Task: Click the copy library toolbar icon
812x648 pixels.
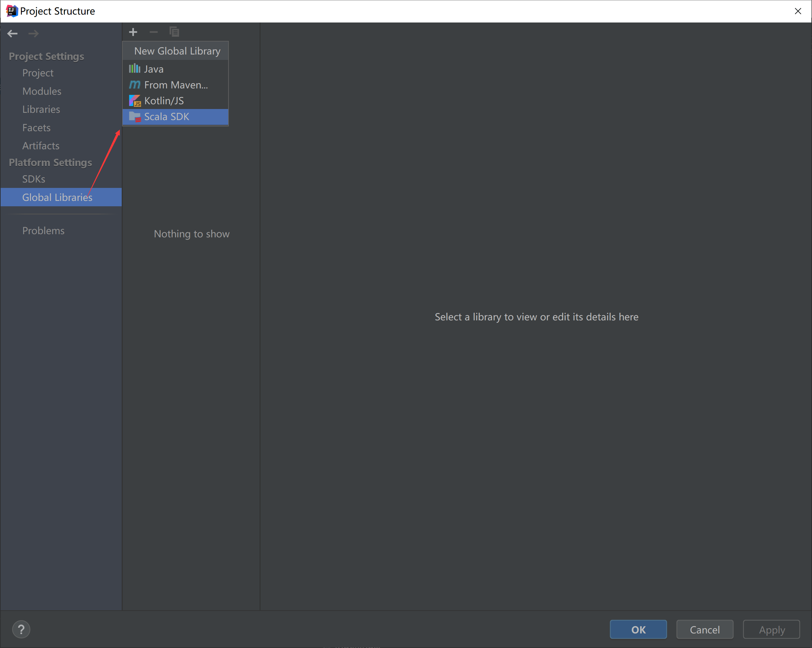Action: pyautogui.click(x=174, y=32)
